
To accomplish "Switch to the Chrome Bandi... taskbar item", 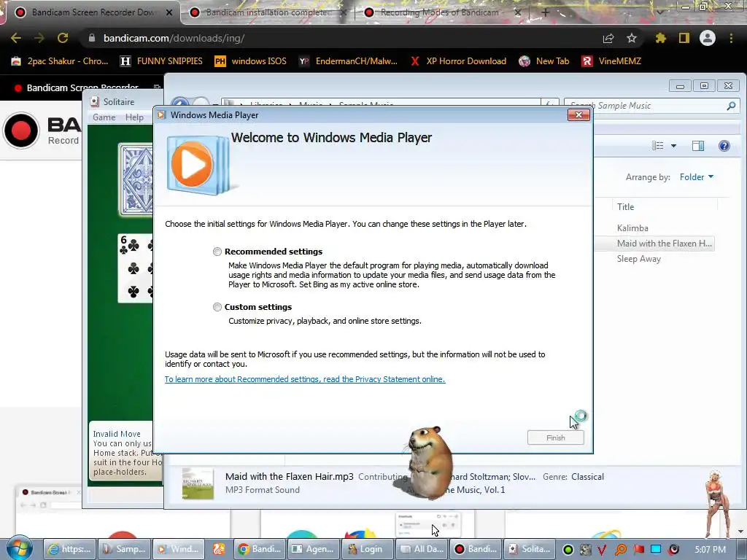I will pyautogui.click(x=260, y=549).
